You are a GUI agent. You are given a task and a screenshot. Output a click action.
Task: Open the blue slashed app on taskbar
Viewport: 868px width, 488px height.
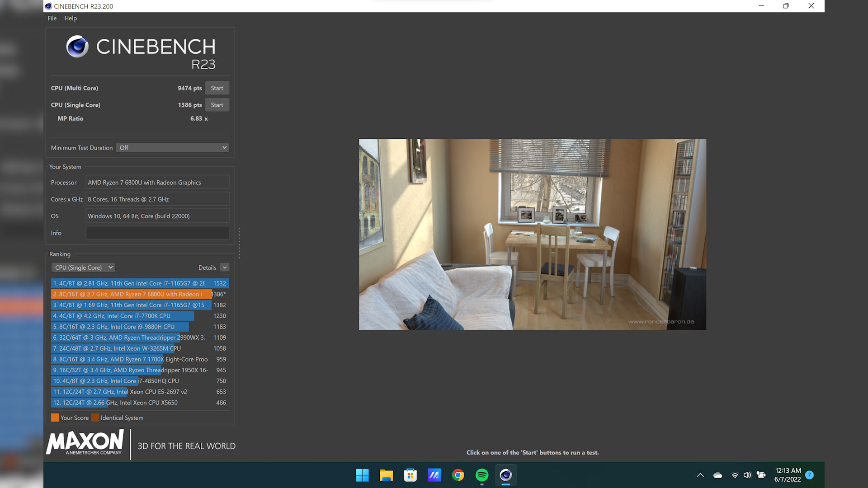coord(434,475)
